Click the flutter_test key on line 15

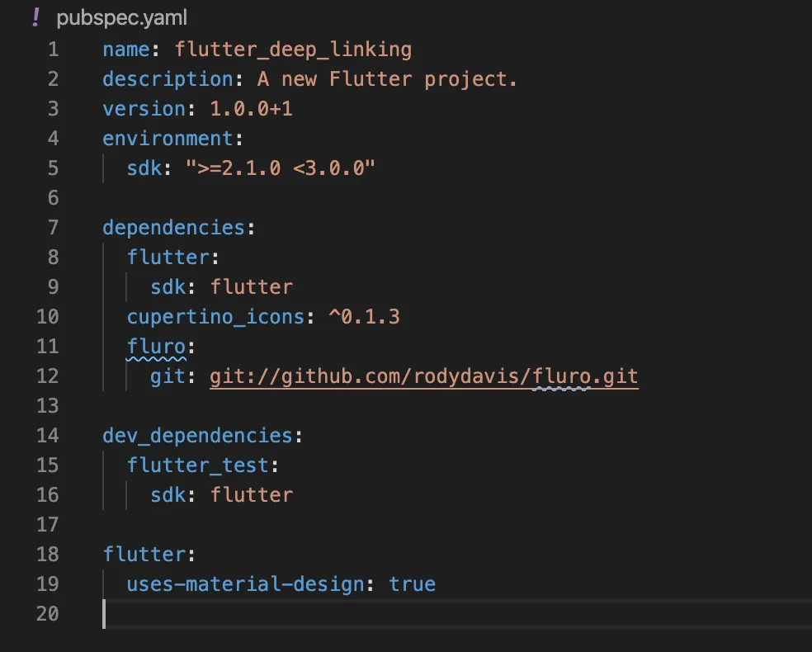(x=197, y=465)
